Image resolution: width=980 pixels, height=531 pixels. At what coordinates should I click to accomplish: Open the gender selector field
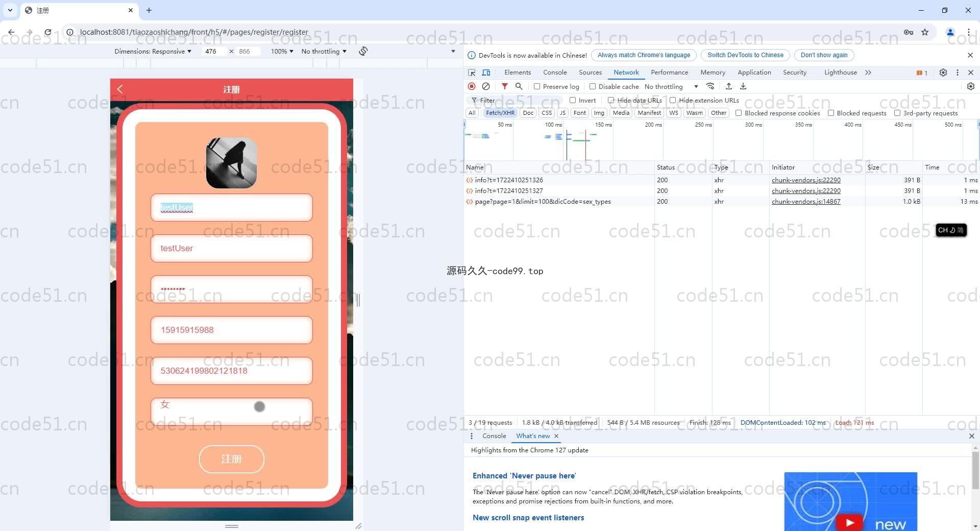(232, 412)
